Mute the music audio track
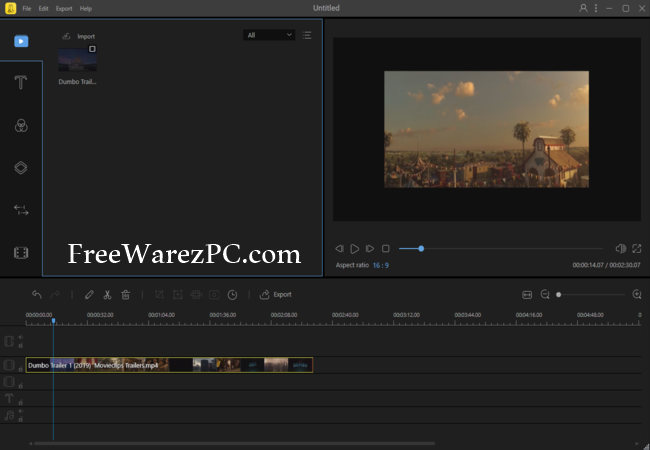The image size is (650, 450). [x=20, y=411]
